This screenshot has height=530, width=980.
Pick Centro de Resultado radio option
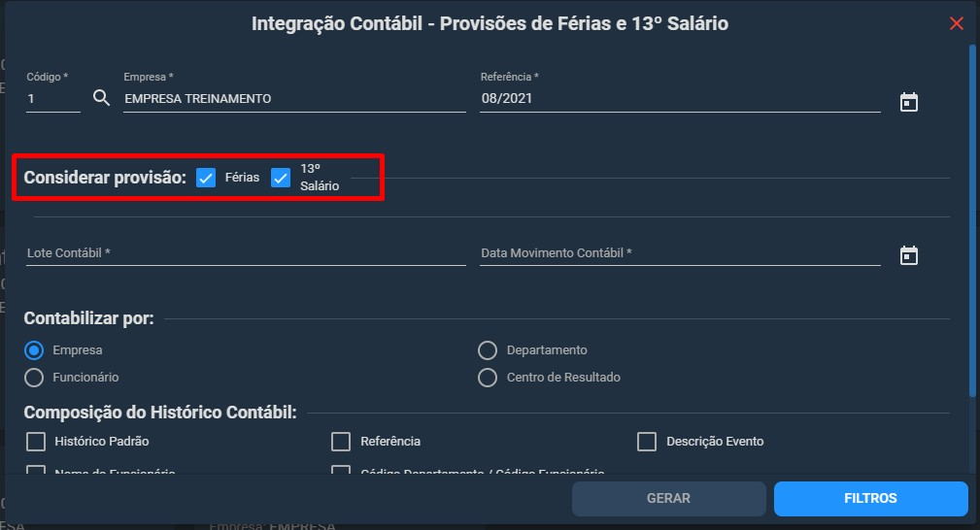click(x=488, y=378)
